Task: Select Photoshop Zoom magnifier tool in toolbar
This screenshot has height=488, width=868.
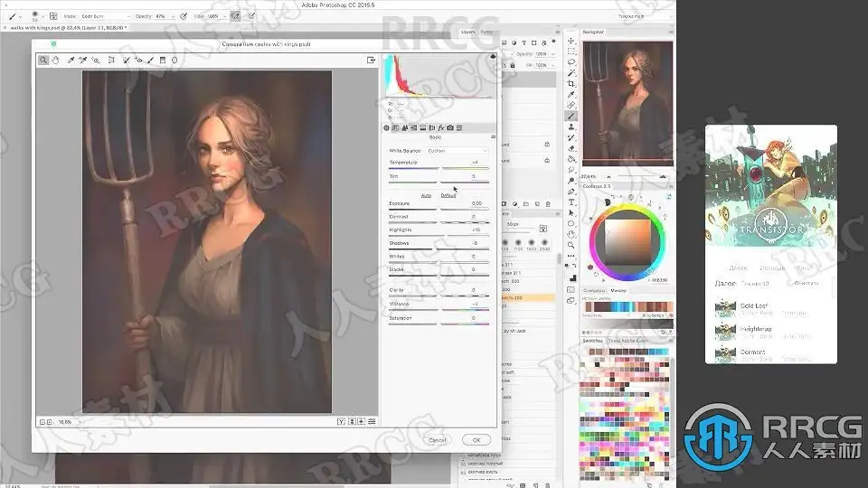Action: tap(571, 245)
